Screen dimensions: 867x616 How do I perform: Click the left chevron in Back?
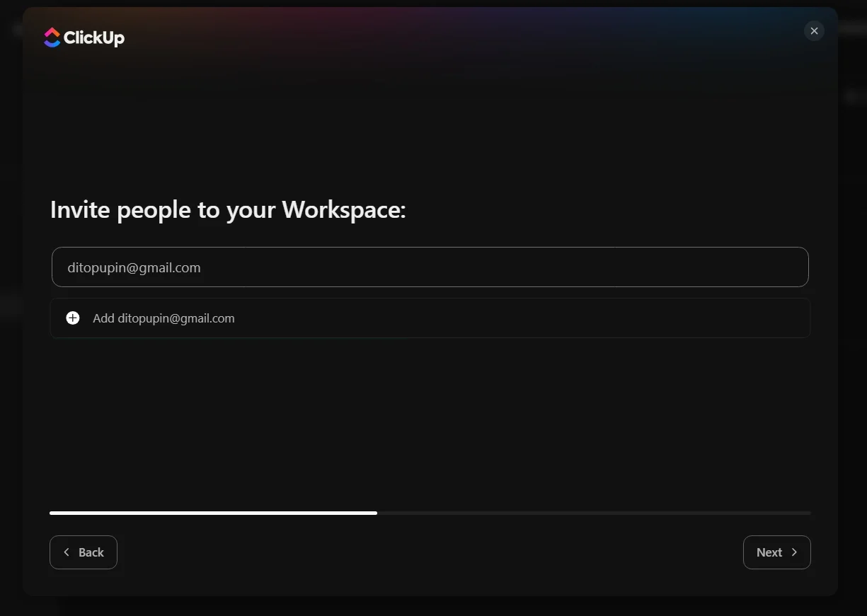pos(67,552)
